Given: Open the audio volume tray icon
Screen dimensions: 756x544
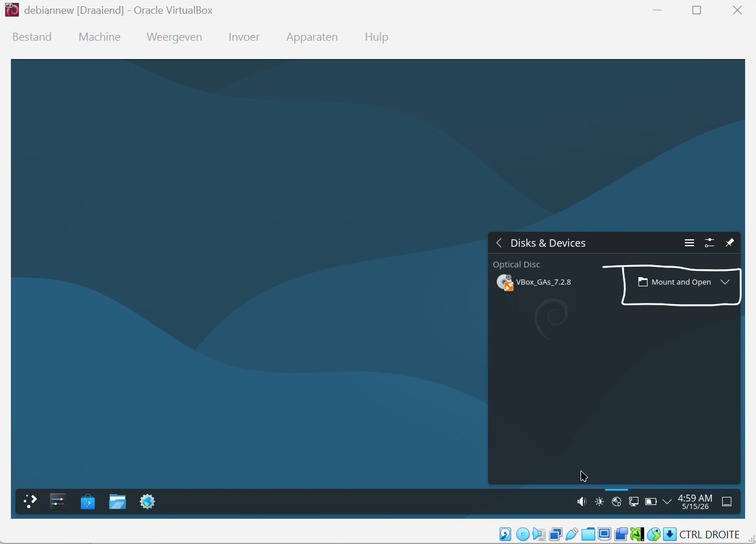Looking at the screenshot, I should [x=582, y=502].
